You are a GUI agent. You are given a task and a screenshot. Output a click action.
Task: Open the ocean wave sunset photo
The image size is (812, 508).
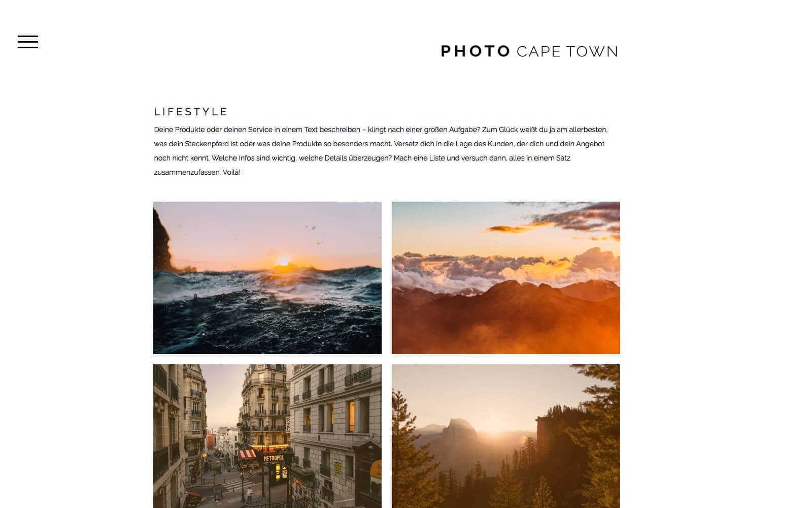(x=267, y=278)
